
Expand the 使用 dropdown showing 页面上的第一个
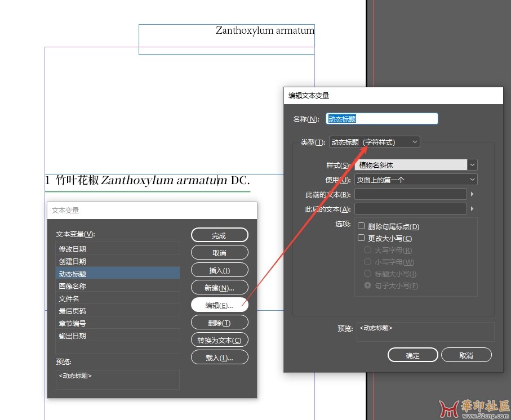416,180
